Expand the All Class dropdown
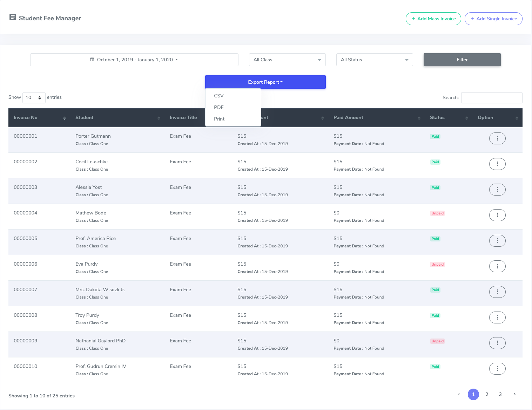 (x=287, y=60)
